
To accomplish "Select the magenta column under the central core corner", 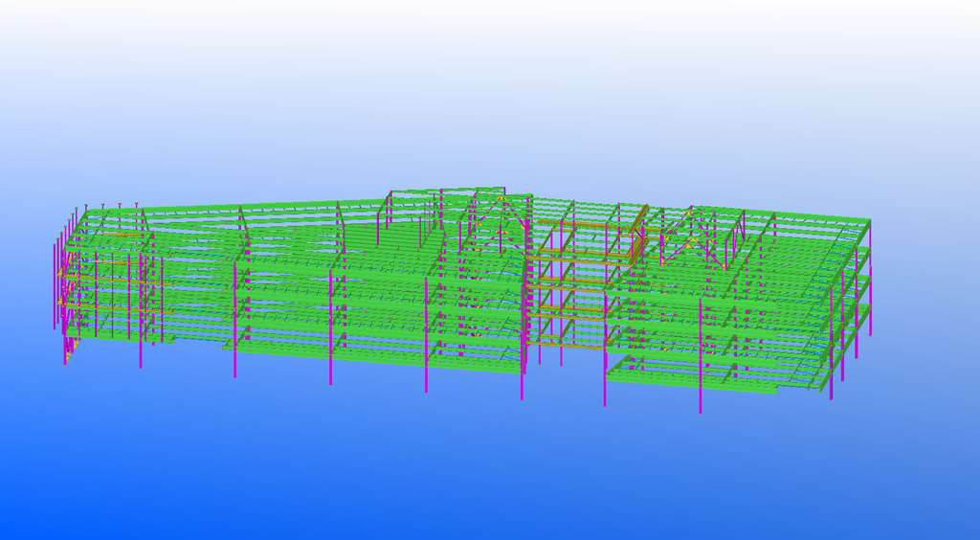I will 523,373.
